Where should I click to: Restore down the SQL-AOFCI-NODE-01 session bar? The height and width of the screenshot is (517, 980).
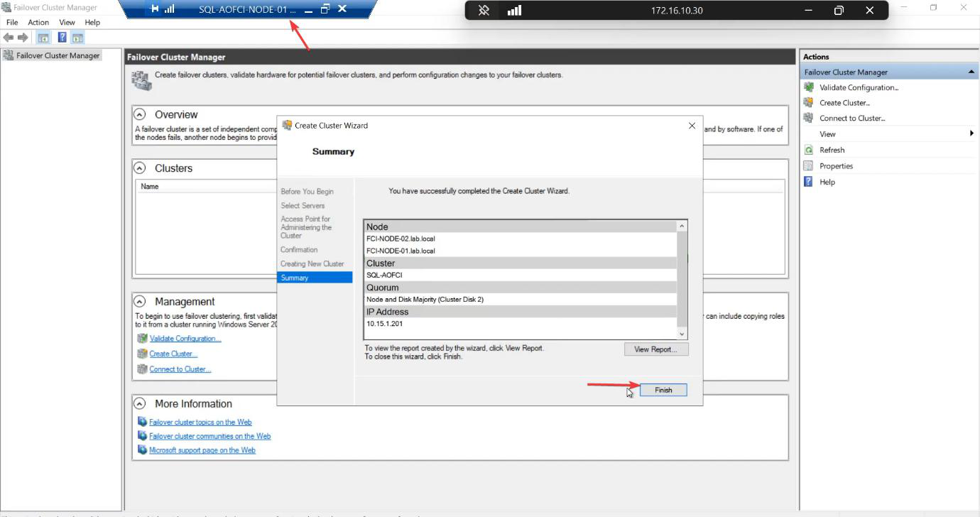click(325, 9)
